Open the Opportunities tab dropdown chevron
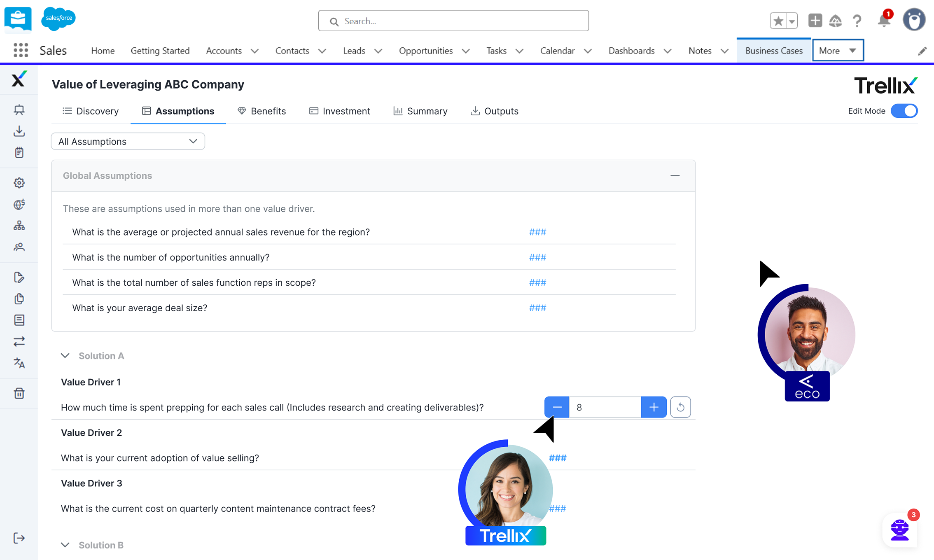Viewport: 934px width, 560px height. point(466,51)
